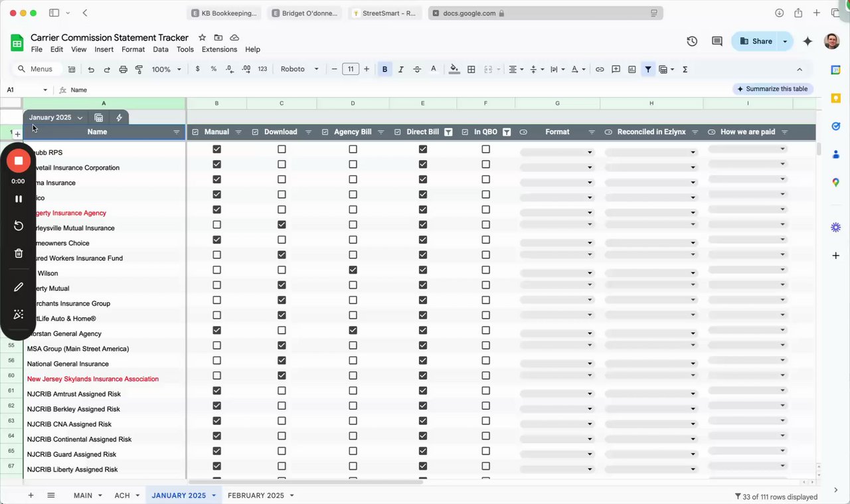
Task: Open the Borders tool
Action: point(471,69)
